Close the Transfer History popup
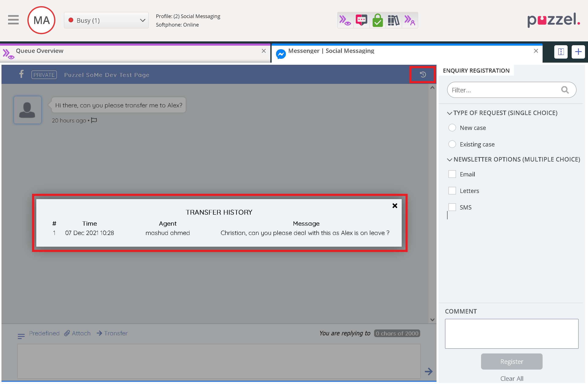 (394, 206)
